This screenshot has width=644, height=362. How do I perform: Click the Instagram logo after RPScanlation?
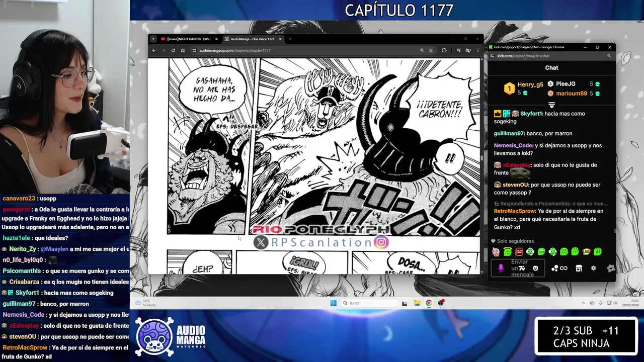pos(381,243)
